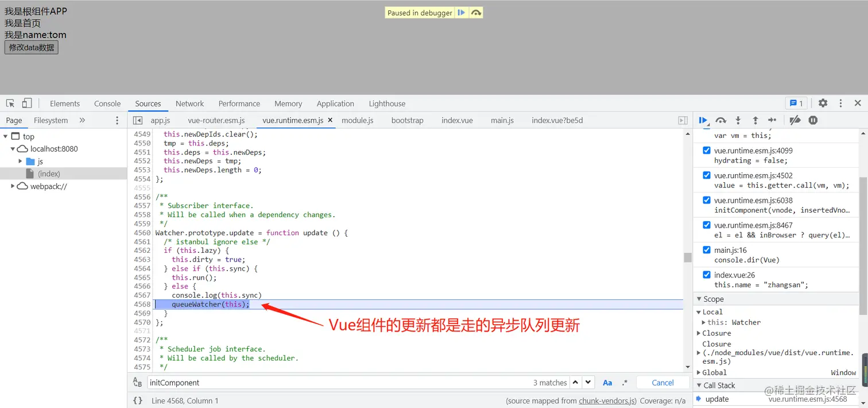
Task: Uncheck breakpoint vue.runtime.esm.js:4502
Action: click(x=707, y=175)
